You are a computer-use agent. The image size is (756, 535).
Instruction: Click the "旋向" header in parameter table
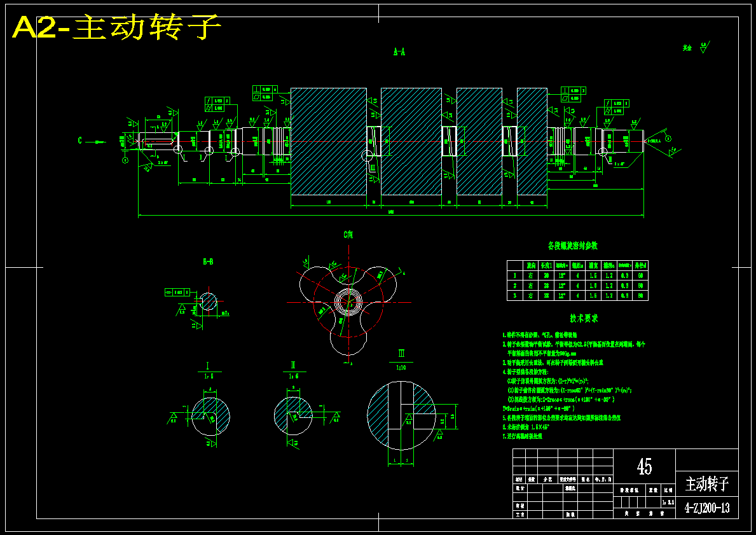pyautogui.click(x=532, y=265)
